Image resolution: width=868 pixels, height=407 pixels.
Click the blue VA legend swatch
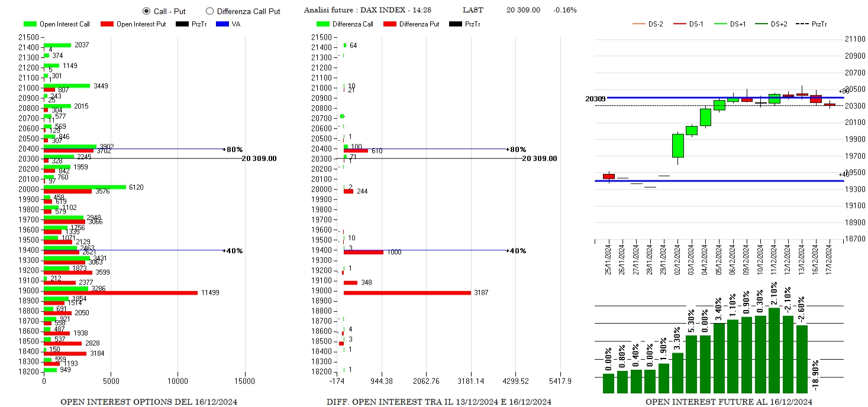coord(222,24)
